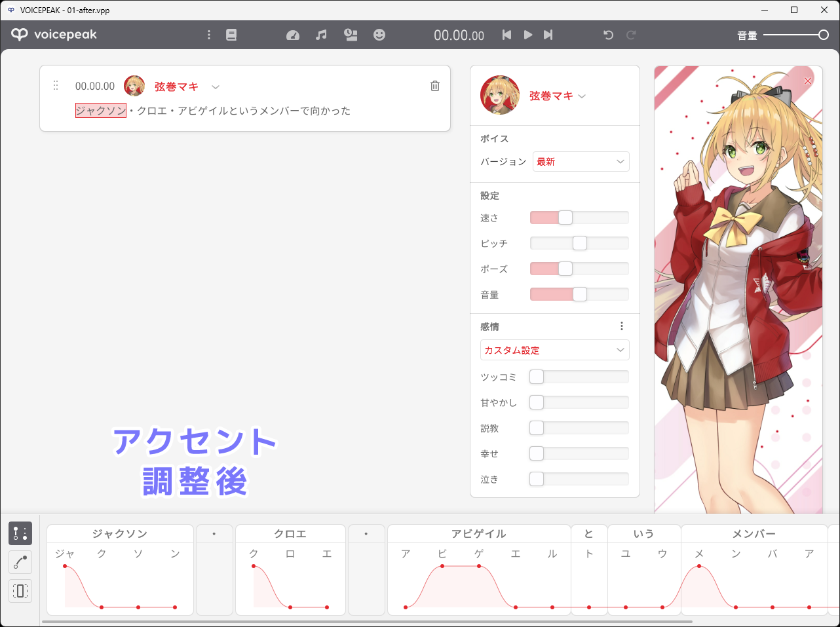Click the 説教 emotion slider

(x=579, y=428)
